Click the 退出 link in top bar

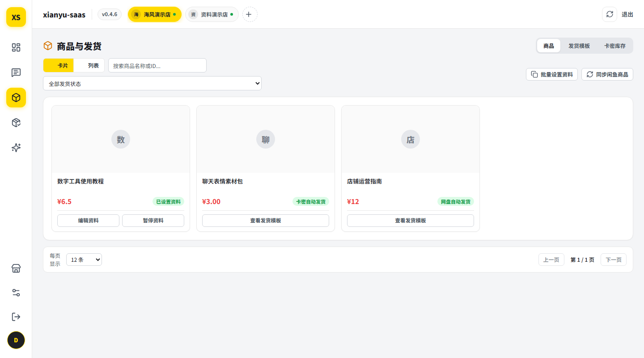[x=627, y=14]
